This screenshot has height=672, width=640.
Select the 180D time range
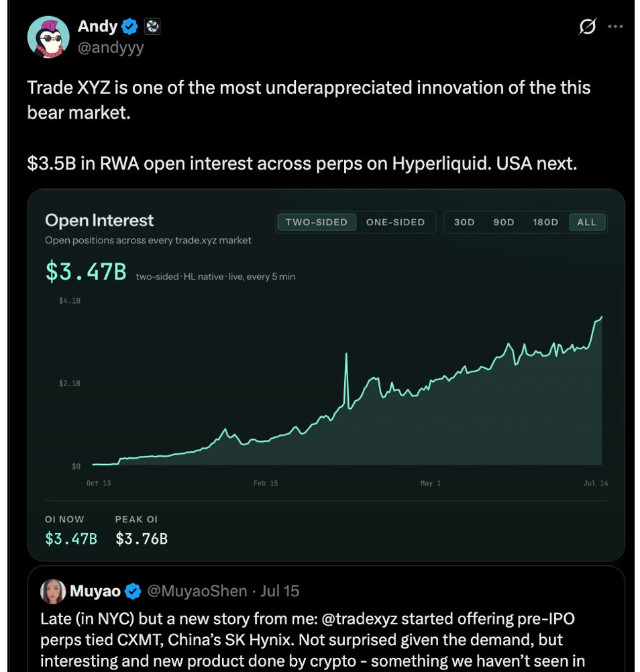click(545, 222)
